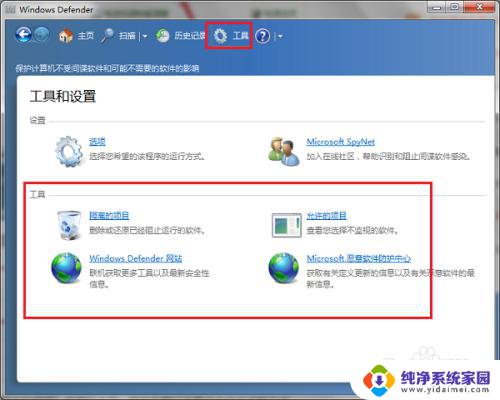Minimize the Windows Defender window

[x=437, y=7]
